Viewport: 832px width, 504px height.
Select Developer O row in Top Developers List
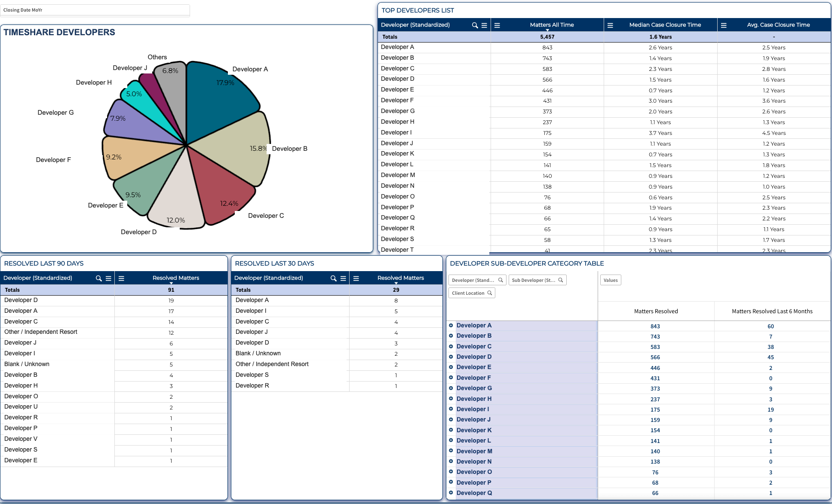click(x=604, y=197)
